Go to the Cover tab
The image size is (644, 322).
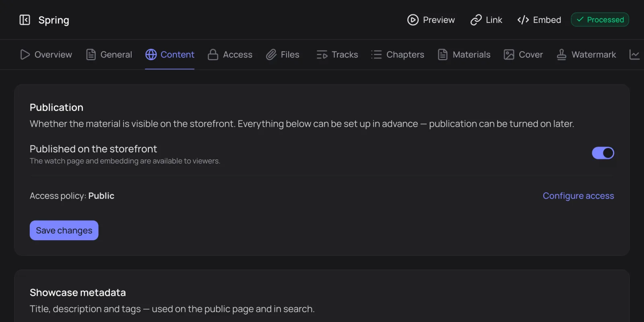tap(523, 54)
